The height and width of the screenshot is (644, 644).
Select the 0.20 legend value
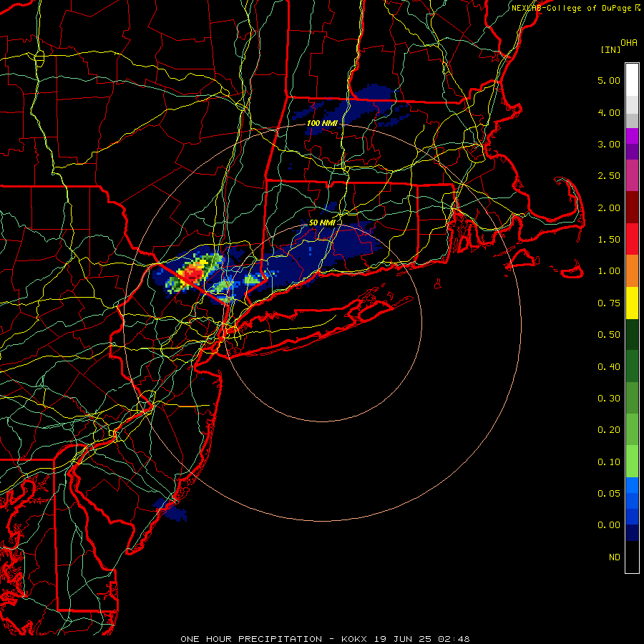pos(609,430)
